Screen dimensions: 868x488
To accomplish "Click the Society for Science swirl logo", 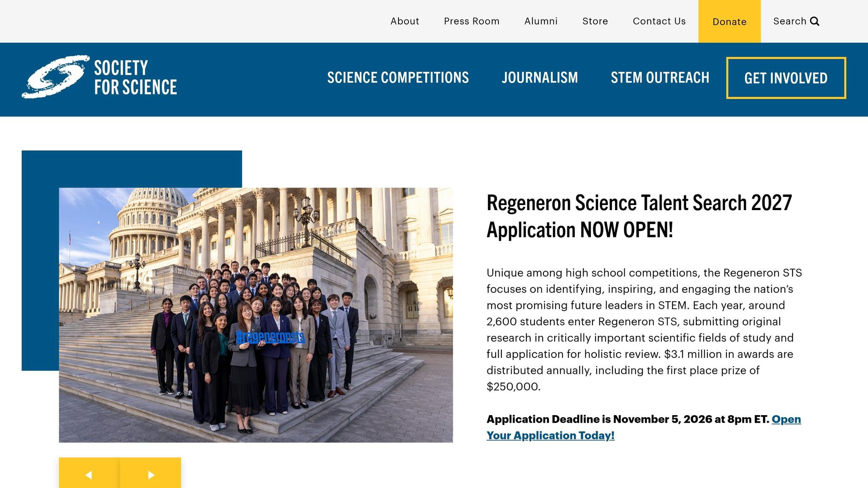I will coord(56,77).
